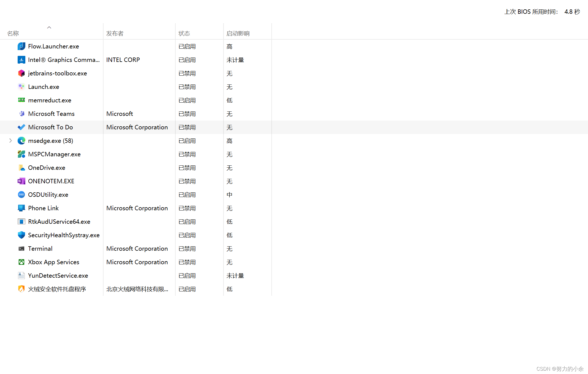Select the Xbox App Services icon
This screenshot has width=588, height=374.
[x=21, y=262]
